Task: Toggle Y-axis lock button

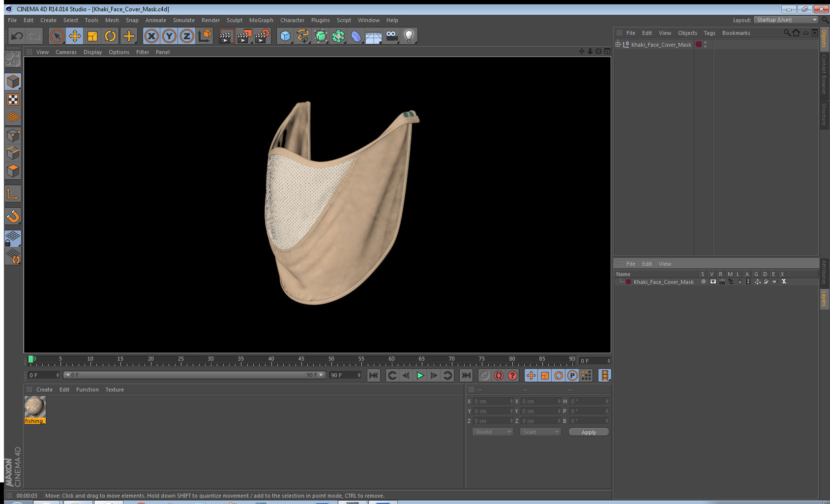Action: (169, 36)
